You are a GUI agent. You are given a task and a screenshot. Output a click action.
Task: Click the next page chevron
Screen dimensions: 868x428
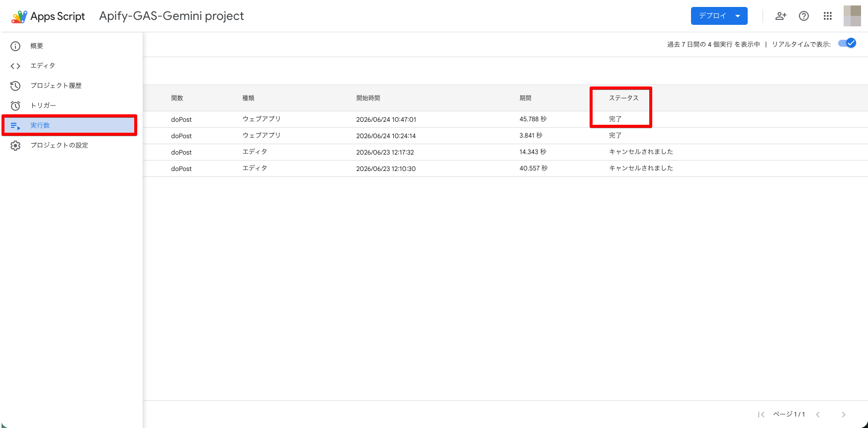point(844,415)
